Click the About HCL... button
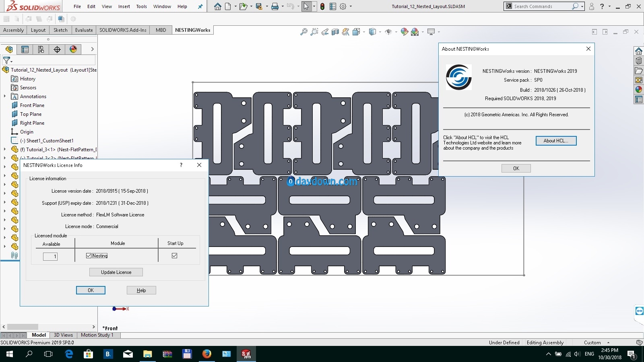Screen dimensions: 644x362 [x=556, y=141]
